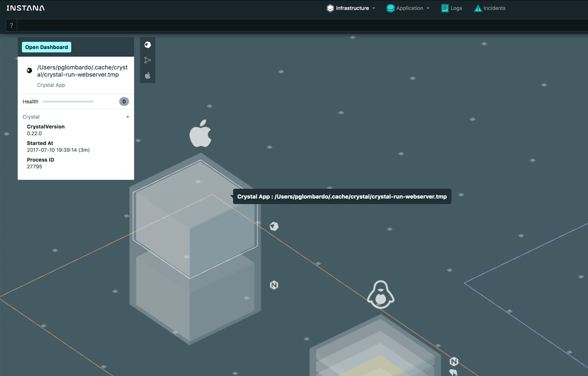
Task: Click the Nginx marker near Linux host
Action: coord(454,361)
